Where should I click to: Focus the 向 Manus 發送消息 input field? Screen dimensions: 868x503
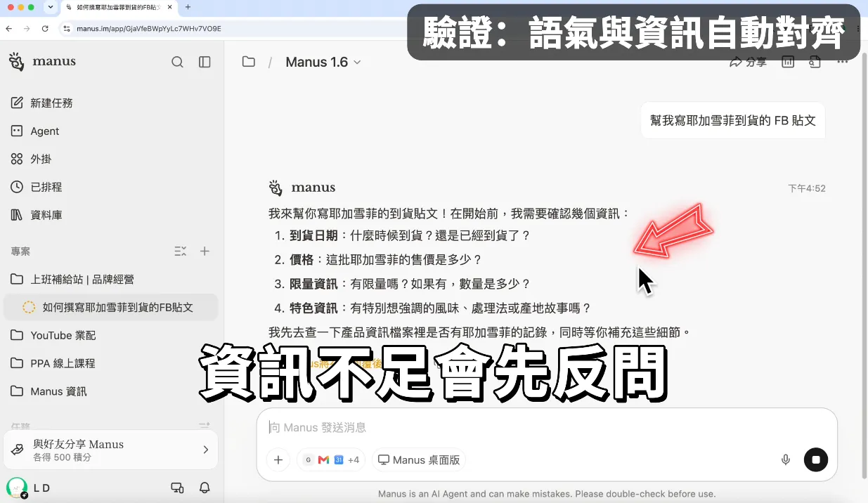547,427
